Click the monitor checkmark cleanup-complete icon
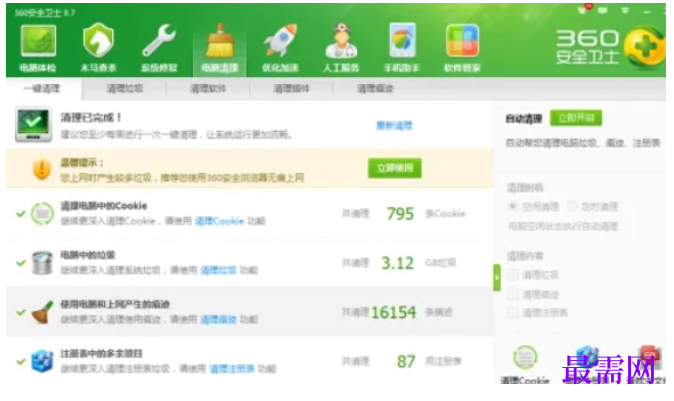 (x=33, y=125)
